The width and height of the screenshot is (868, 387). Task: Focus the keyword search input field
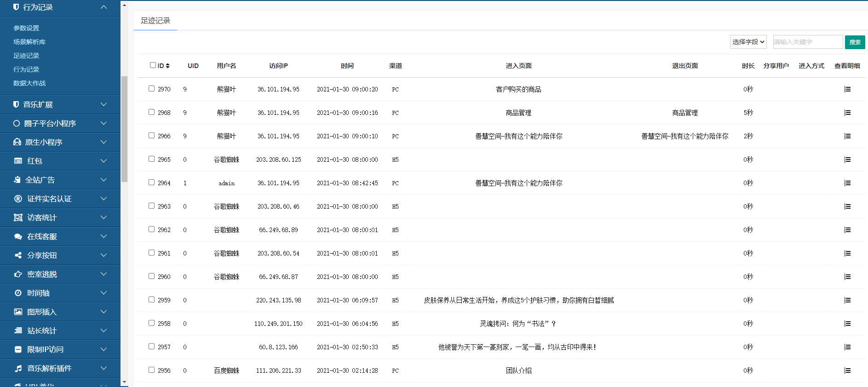click(807, 42)
